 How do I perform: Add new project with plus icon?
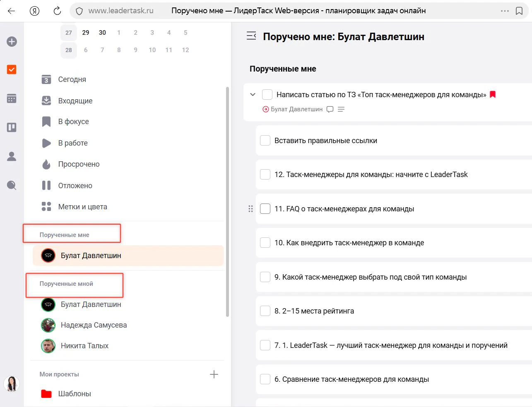(214, 374)
